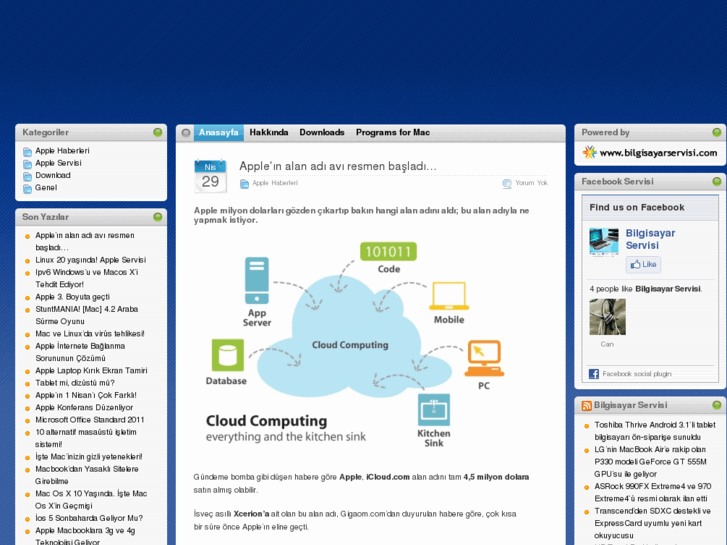Toggle the Facebook Servisi panel green button
Screen dimensions: 727x545
[x=717, y=181]
